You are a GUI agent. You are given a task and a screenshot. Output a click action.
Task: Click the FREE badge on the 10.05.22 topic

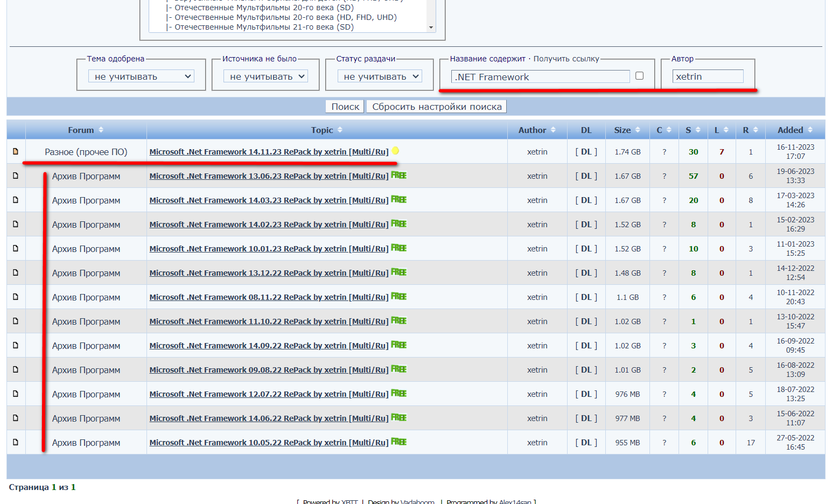(398, 442)
